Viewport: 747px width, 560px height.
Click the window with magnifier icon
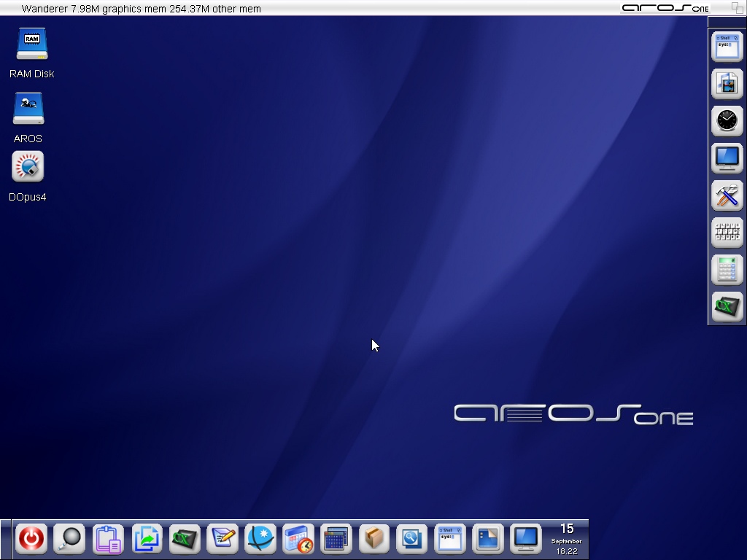pos(412,540)
